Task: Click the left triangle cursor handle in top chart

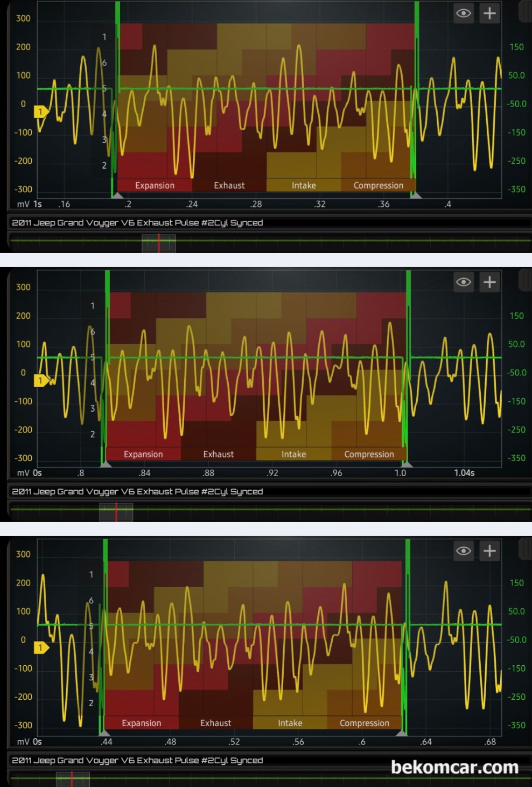Action: tap(117, 195)
